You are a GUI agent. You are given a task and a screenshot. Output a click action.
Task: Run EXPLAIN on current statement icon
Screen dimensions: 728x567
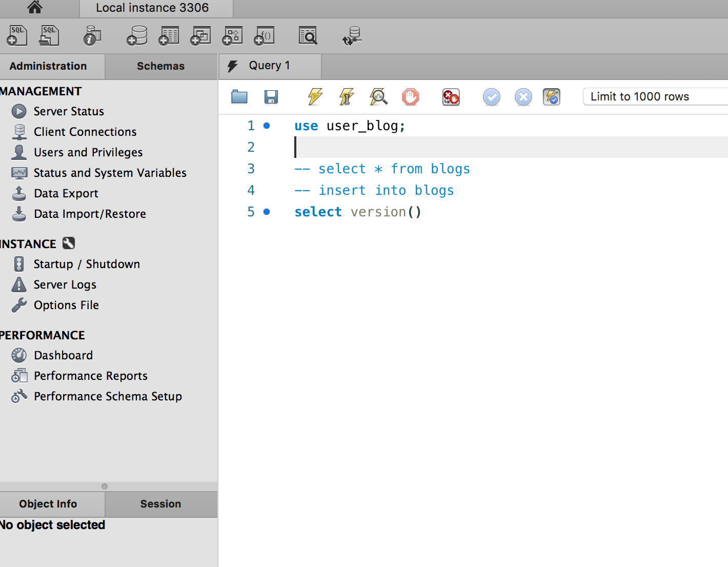(378, 96)
